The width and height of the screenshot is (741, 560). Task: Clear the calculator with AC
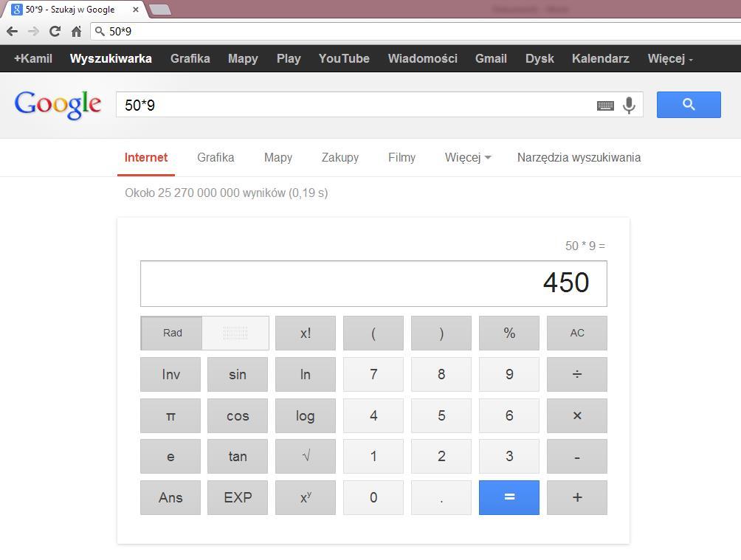coord(577,333)
